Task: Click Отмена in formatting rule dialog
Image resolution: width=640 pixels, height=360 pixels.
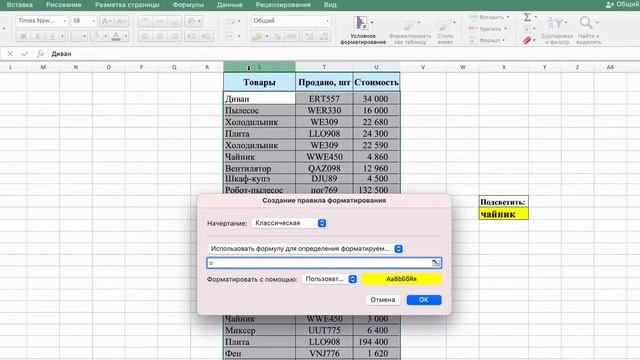Action: [x=382, y=300]
